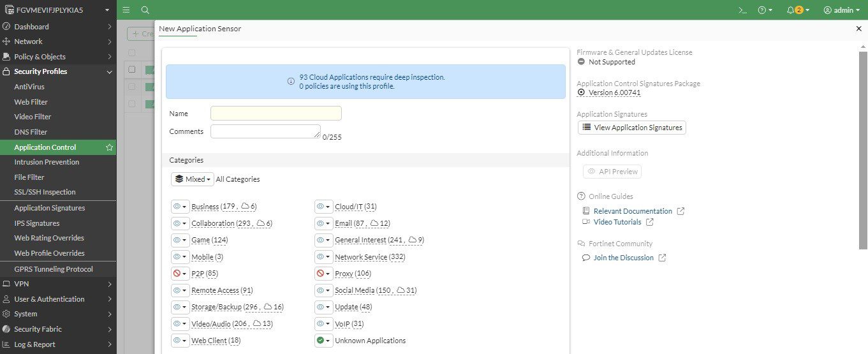The image size is (868, 354).
Task: Change the P2P block action icon
Action: point(180,274)
